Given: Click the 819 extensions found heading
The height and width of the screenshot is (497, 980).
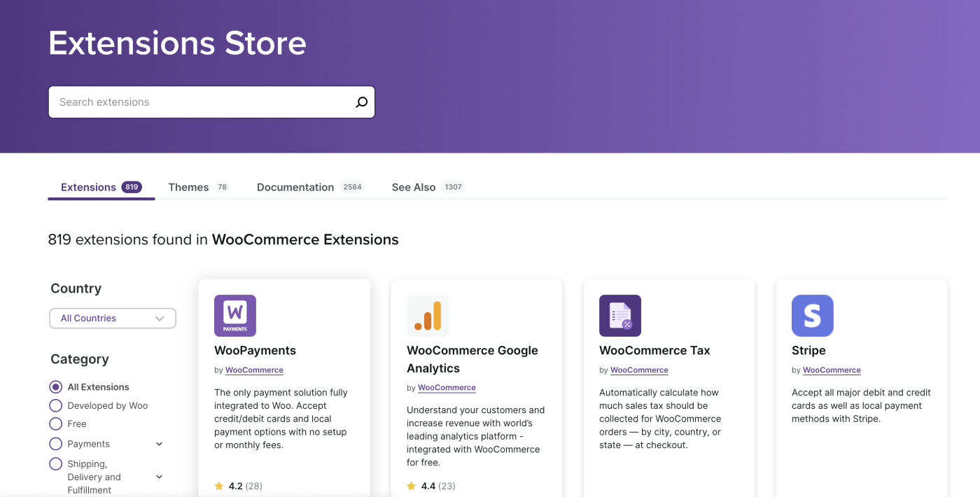Looking at the screenshot, I should tap(223, 239).
